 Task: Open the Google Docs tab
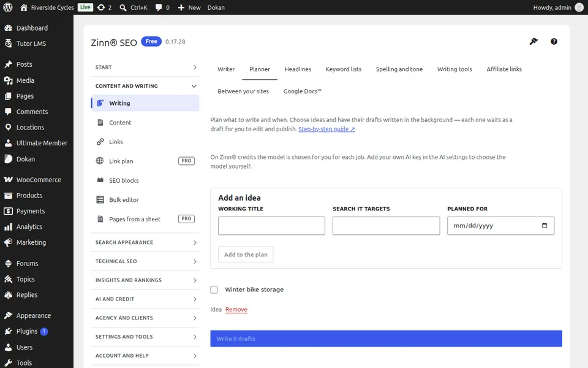coord(302,91)
